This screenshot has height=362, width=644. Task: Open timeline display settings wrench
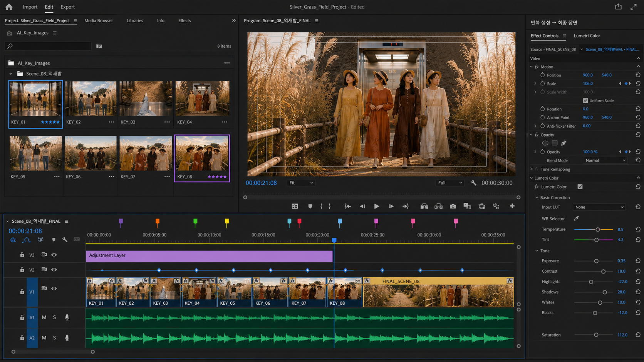(x=65, y=240)
